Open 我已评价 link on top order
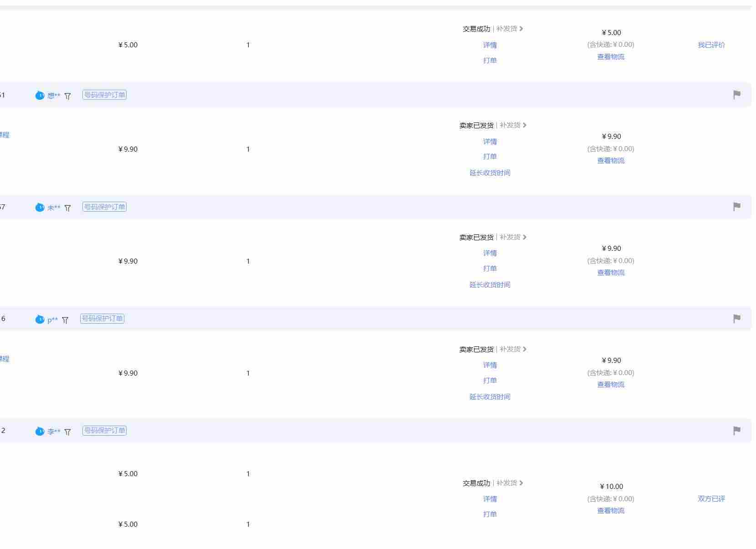756x549 pixels. pyautogui.click(x=711, y=45)
